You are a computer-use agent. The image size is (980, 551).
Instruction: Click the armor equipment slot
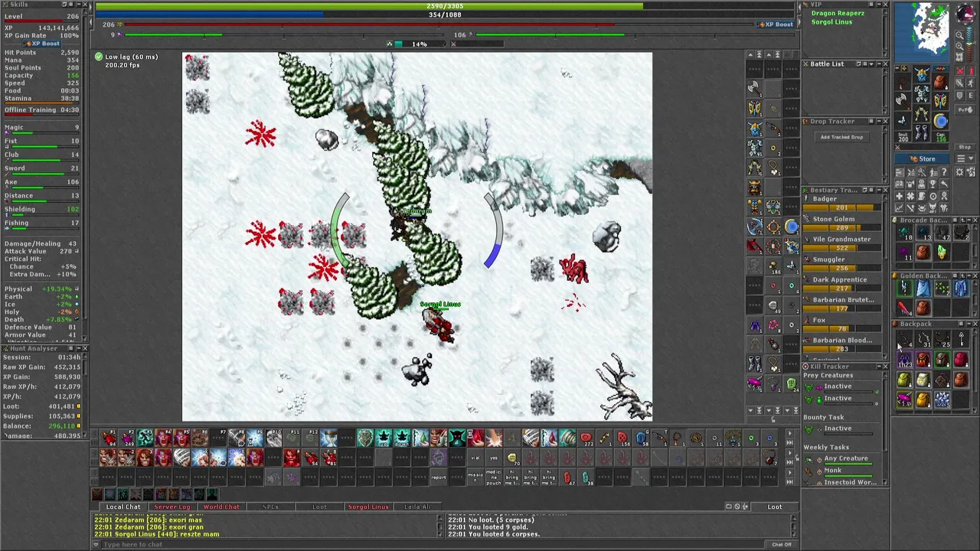(x=921, y=94)
